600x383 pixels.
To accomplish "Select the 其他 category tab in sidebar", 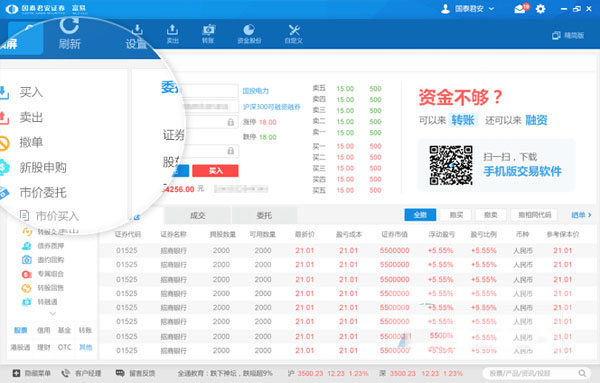I will (85, 347).
